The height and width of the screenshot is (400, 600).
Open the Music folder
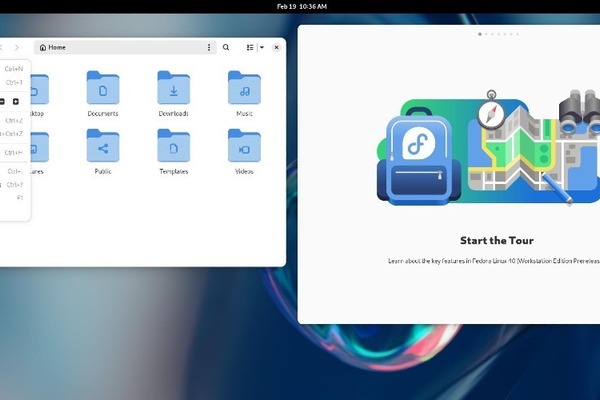click(244, 88)
